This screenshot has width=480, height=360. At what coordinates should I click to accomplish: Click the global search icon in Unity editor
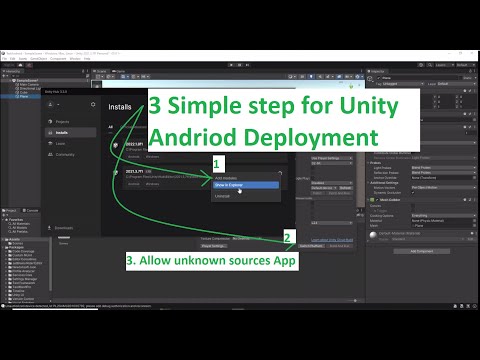pyautogui.click(x=430, y=65)
